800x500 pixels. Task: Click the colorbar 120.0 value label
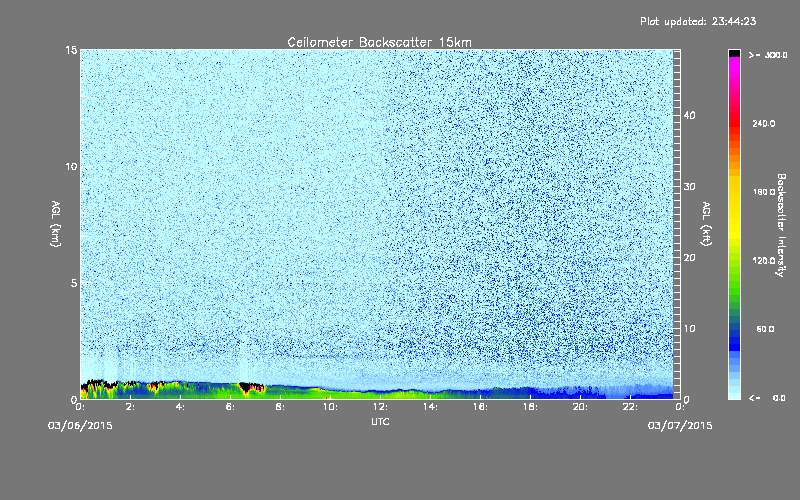(x=764, y=261)
